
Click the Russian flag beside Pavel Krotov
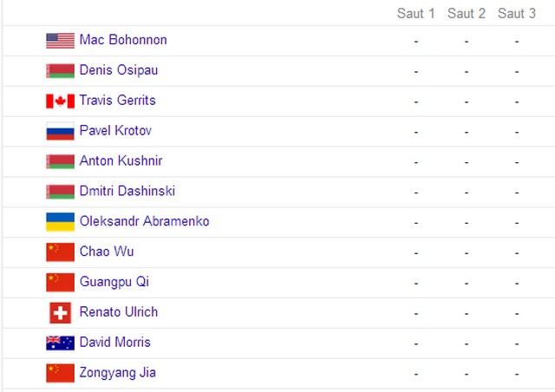click(x=60, y=131)
